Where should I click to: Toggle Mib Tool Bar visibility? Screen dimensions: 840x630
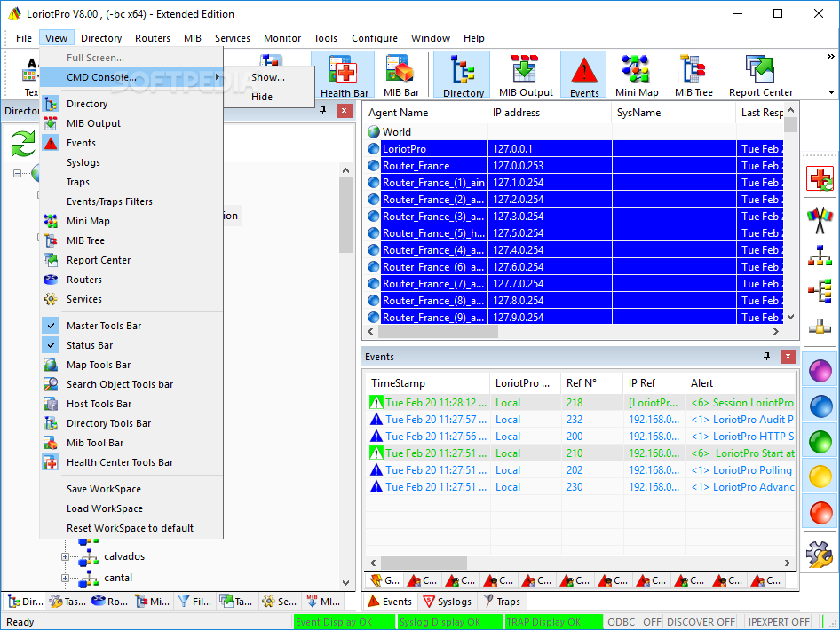(x=131, y=443)
